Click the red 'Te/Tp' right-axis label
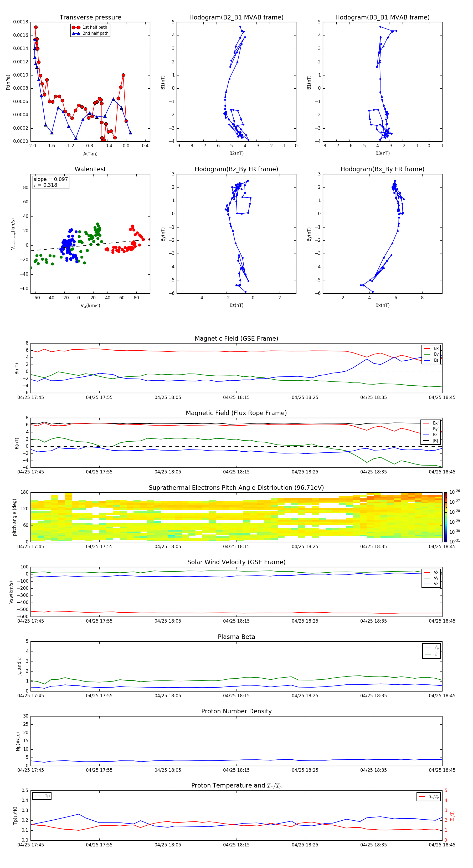This screenshot has height=868, width=473. 453,815
